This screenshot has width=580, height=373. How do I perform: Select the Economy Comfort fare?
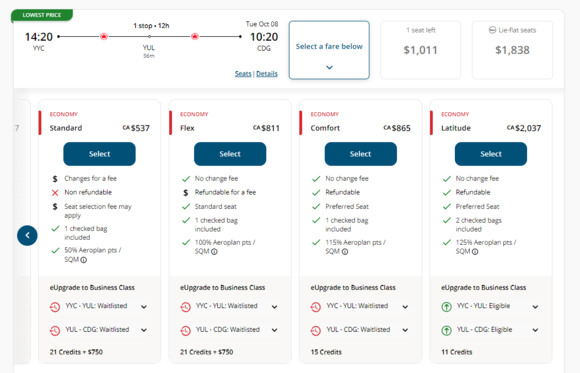coord(361,154)
